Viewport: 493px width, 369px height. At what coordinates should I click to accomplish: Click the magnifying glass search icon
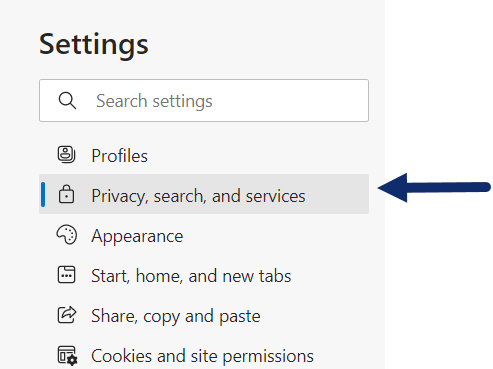click(x=67, y=100)
